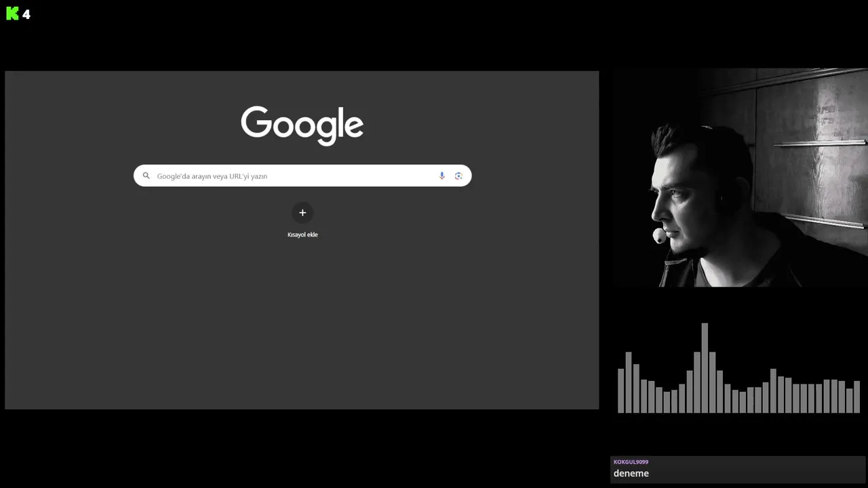This screenshot has height=488, width=868.
Task: Click the 'Kısayol ekle' label
Action: coord(302,235)
